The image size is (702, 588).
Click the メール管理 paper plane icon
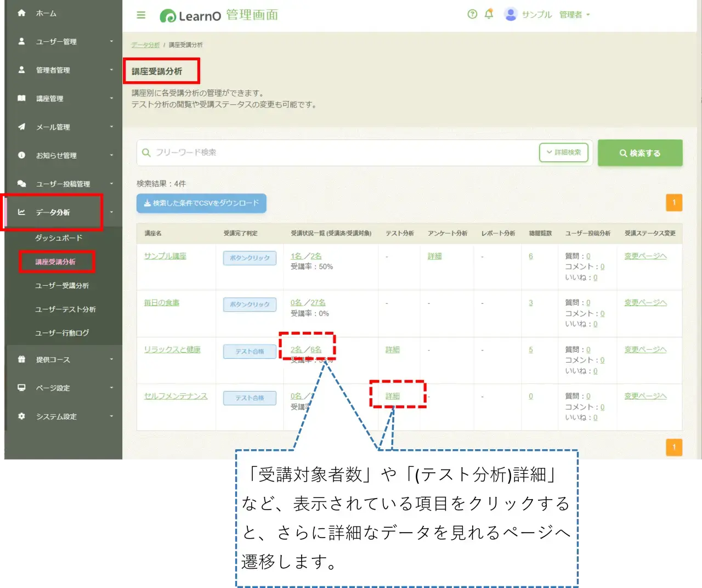(x=21, y=127)
